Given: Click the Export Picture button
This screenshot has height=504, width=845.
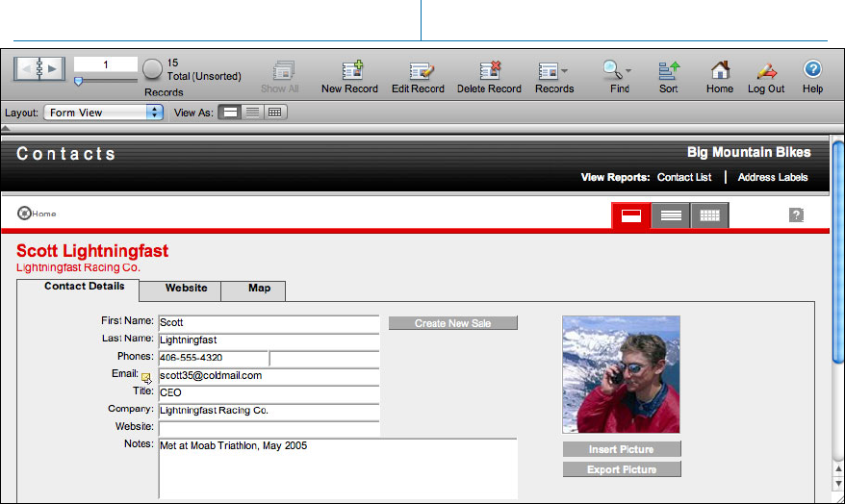Looking at the screenshot, I should [x=622, y=469].
